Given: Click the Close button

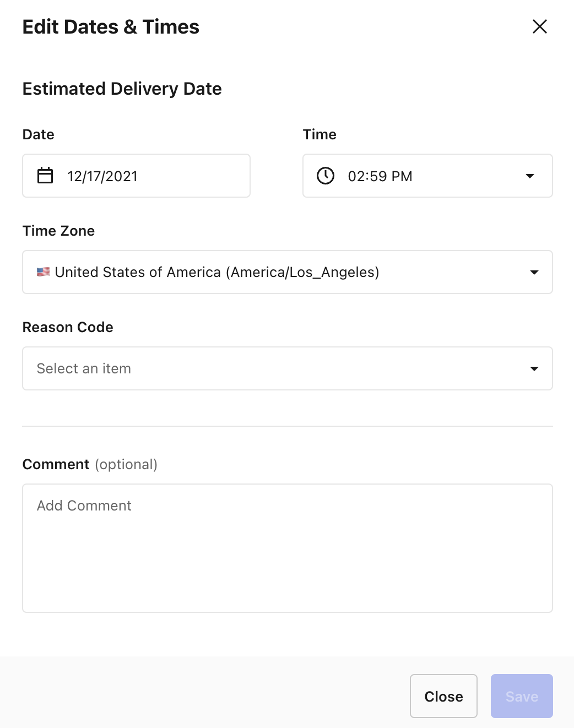Looking at the screenshot, I should tap(443, 696).
